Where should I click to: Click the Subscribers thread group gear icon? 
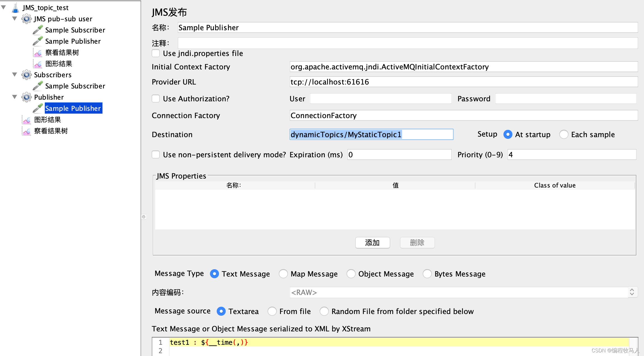[26, 75]
